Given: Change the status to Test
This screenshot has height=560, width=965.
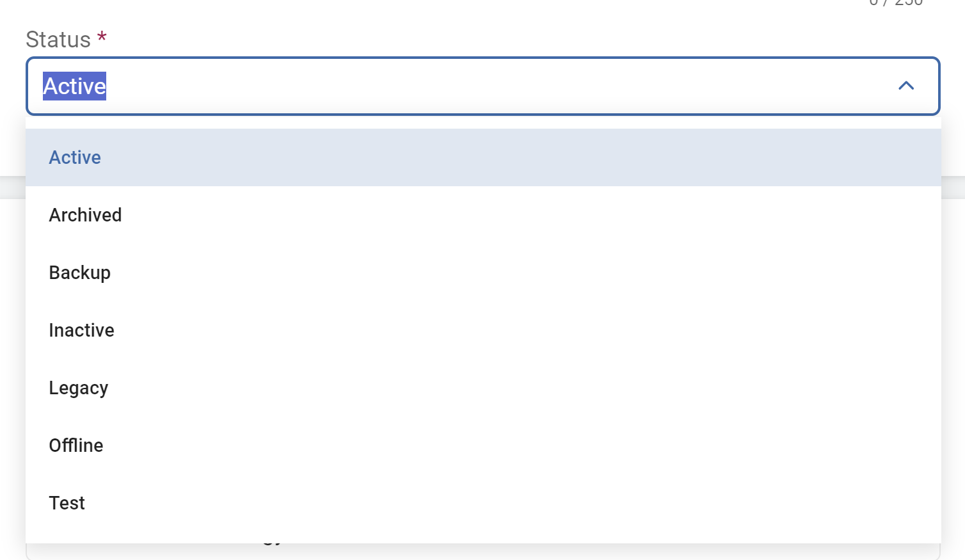Looking at the screenshot, I should click(x=67, y=503).
